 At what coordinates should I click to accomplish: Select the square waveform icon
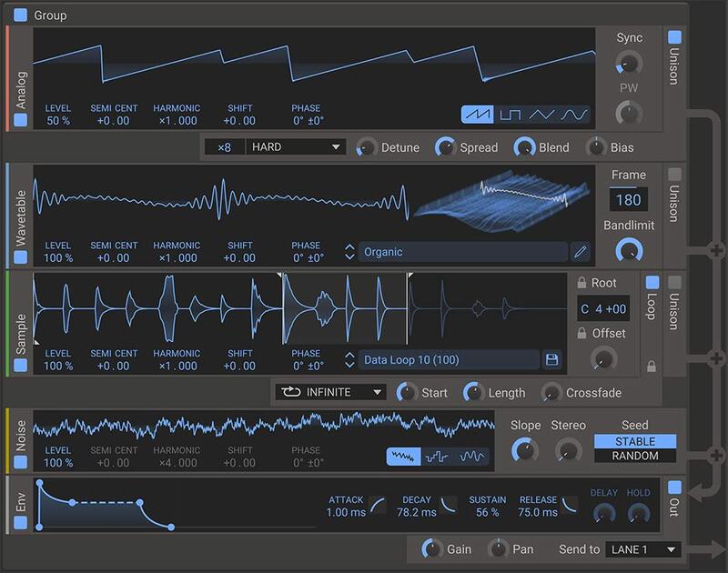[x=510, y=116]
